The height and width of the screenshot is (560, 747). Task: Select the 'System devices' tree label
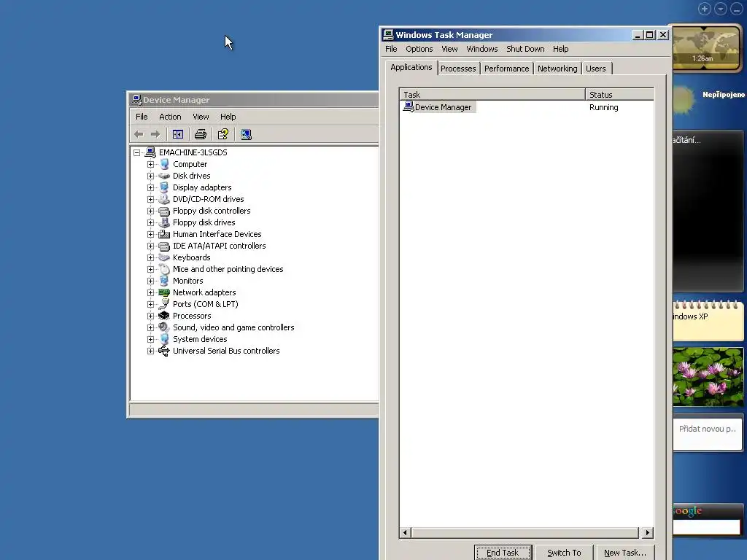pyautogui.click(x=200, y=340)
